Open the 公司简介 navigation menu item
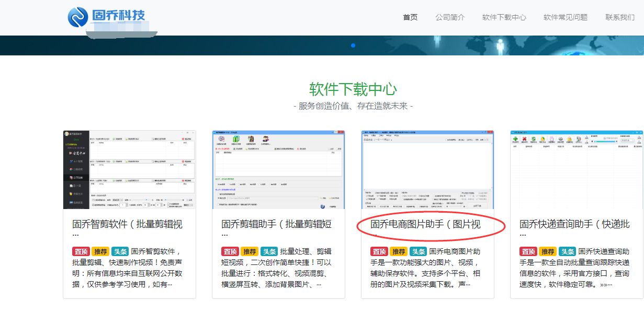The width and height of the screenshot is (644, 312). (451, 17)
